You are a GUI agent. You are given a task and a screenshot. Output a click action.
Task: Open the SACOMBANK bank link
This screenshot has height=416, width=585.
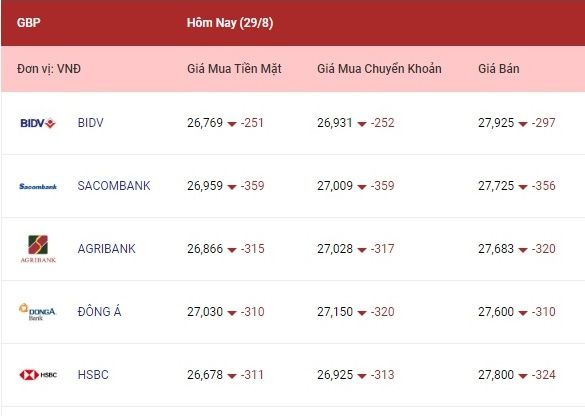tap(114, 186)
